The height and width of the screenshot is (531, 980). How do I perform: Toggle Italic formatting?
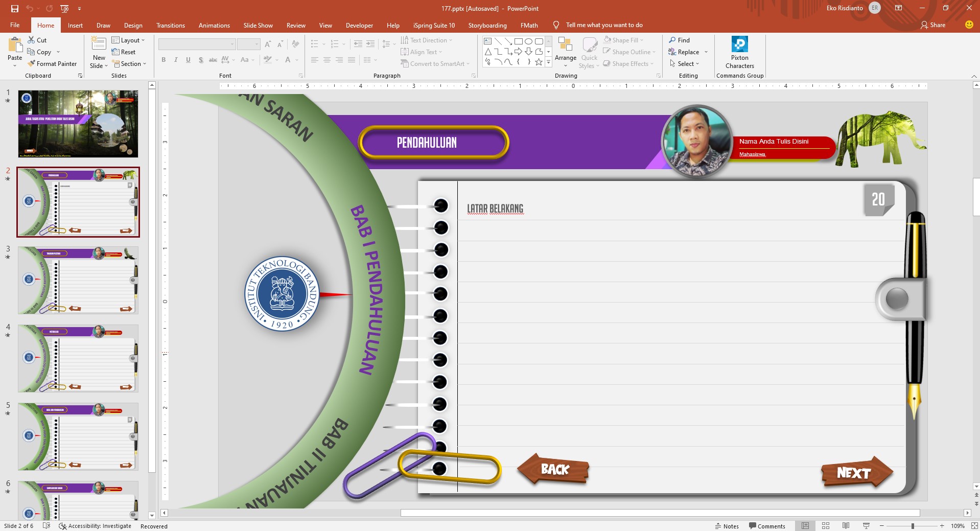(x=176, y=60)
